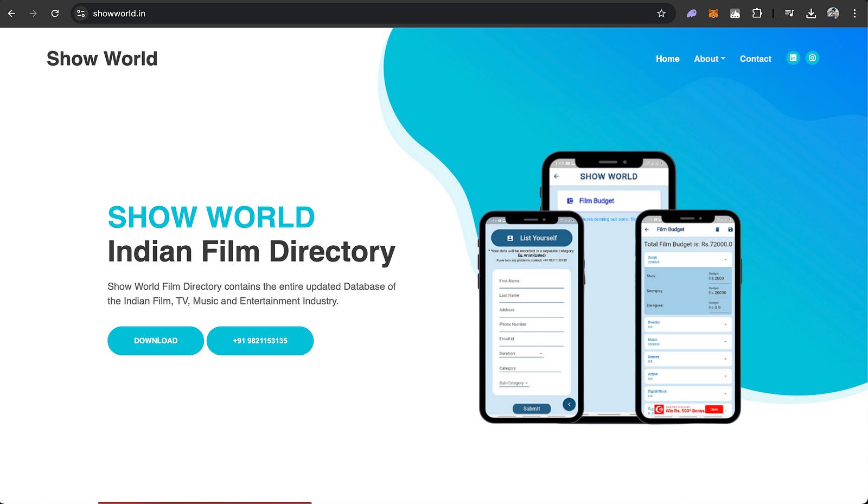The image size is (868, 504).
Task: Click the phone mockups image
Action: 610,288
